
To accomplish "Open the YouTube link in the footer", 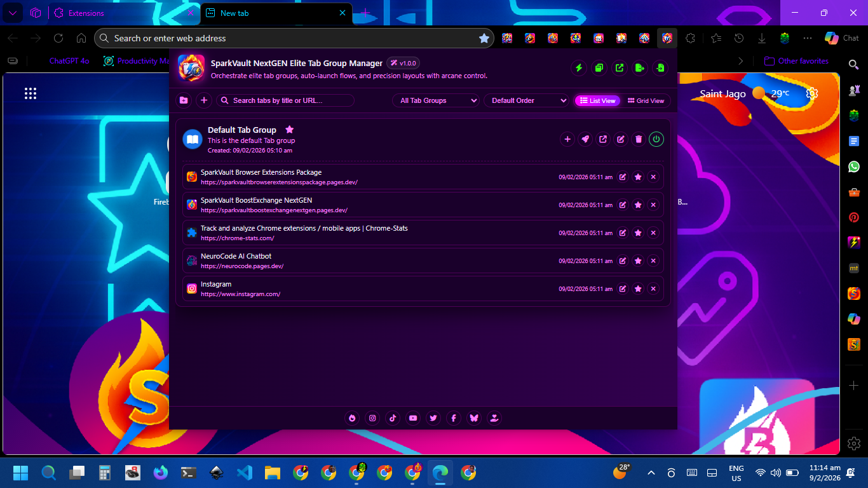I will [413, 418].
